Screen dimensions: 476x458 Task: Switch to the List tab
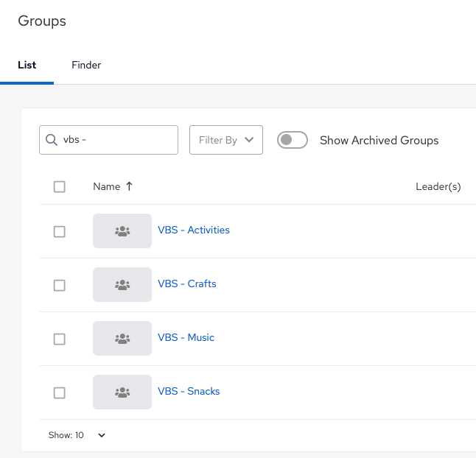pyautogui.click(x=27, y=65)
